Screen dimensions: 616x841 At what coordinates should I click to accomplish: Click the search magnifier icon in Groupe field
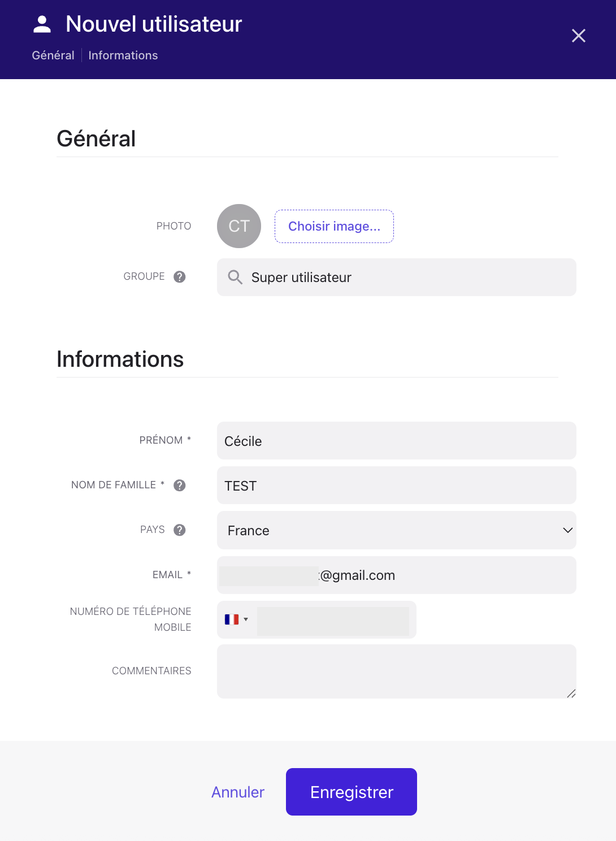(x=235, y=277)
